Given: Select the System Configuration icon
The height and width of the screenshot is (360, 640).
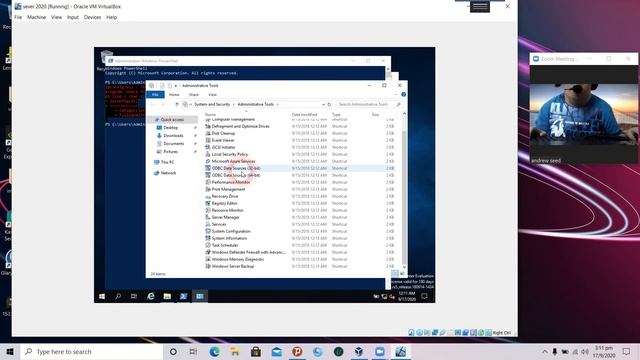Looking at the screenshot, I should [208, 231].
